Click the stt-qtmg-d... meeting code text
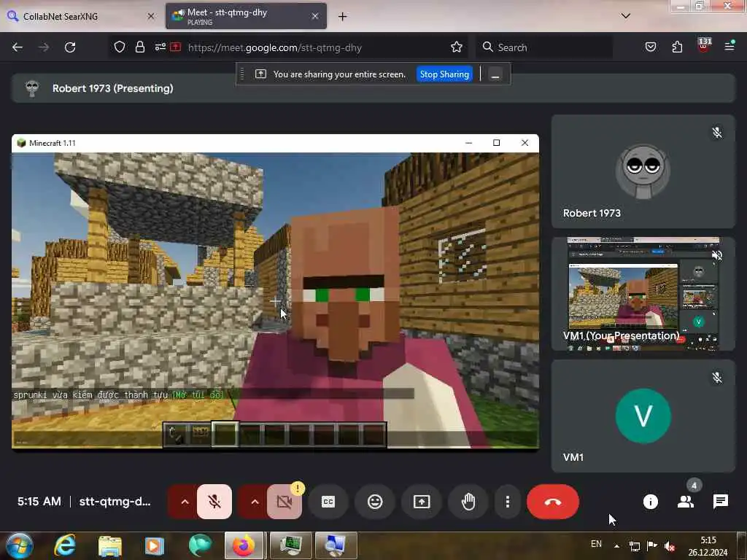Viewport: 747px width, 560px height. coord(115,502)
